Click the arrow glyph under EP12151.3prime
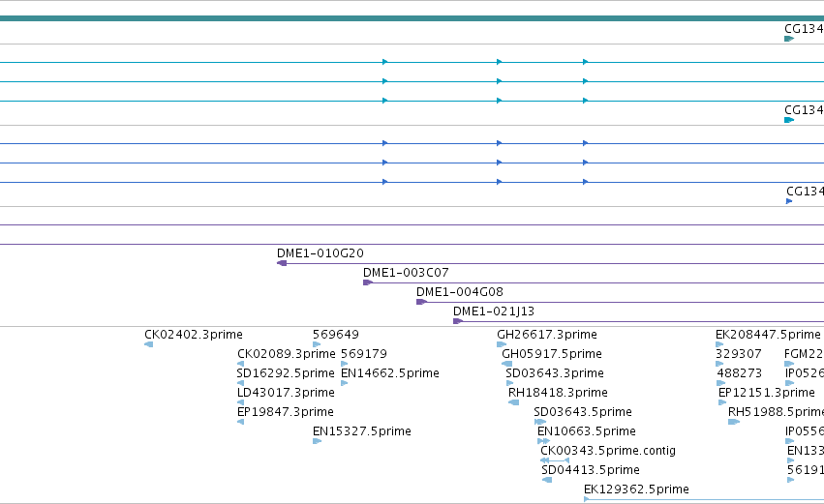 (x=722, y=402)
